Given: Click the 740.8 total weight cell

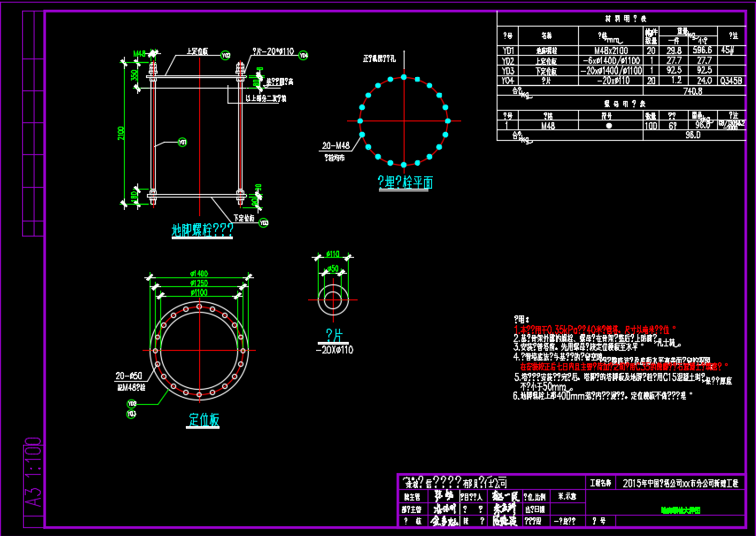Looking at the screenshot, I should 692,90.
